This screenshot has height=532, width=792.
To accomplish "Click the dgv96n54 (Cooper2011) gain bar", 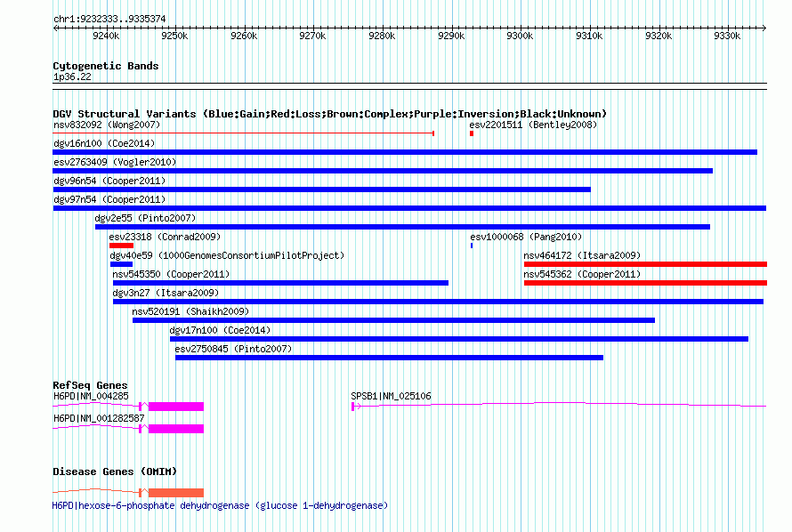I will [x=322, y=189].
